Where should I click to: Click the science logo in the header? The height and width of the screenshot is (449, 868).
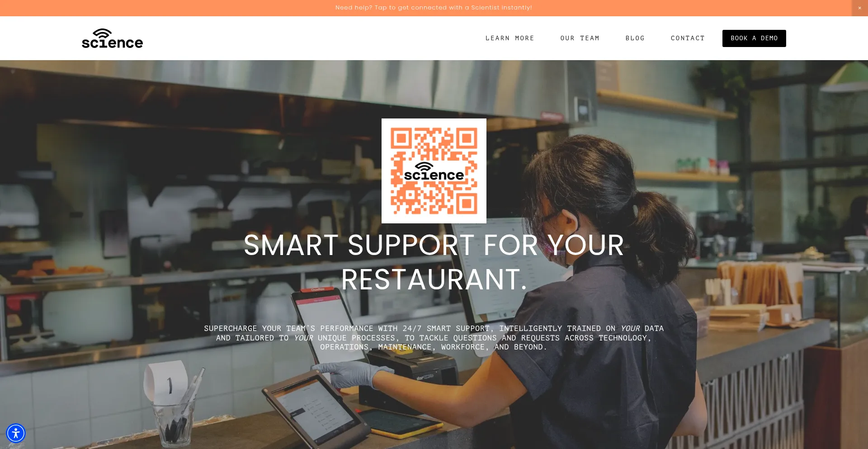(x=112, y=38)
